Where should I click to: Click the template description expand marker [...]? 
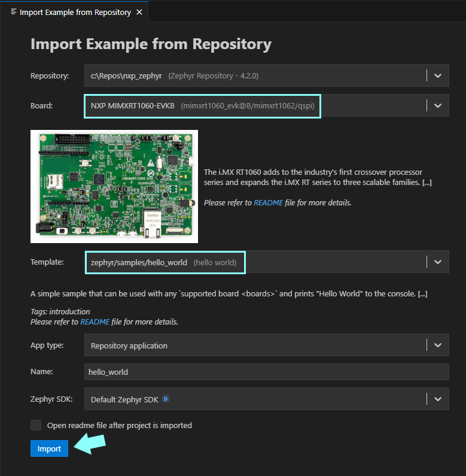click(422, 294)
